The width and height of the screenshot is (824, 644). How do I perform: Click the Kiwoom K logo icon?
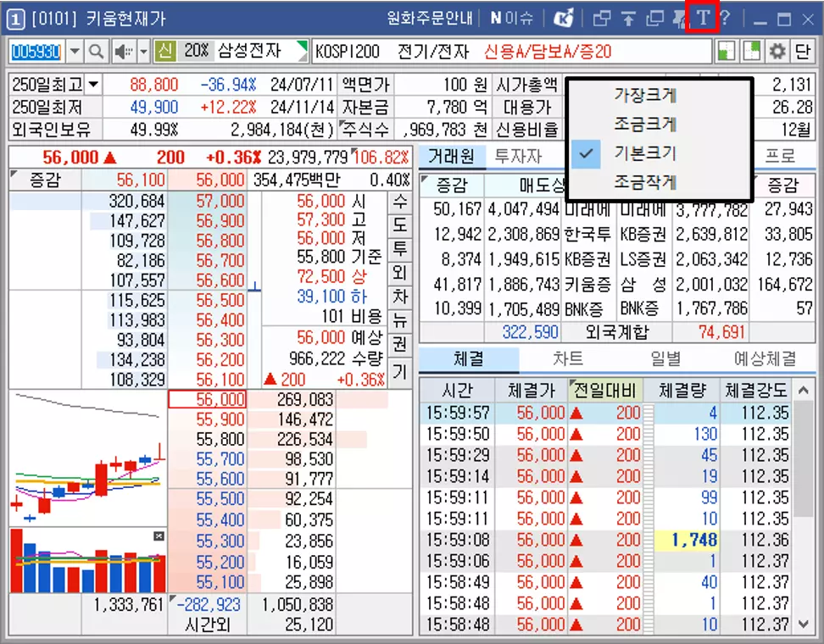[564, 19]
